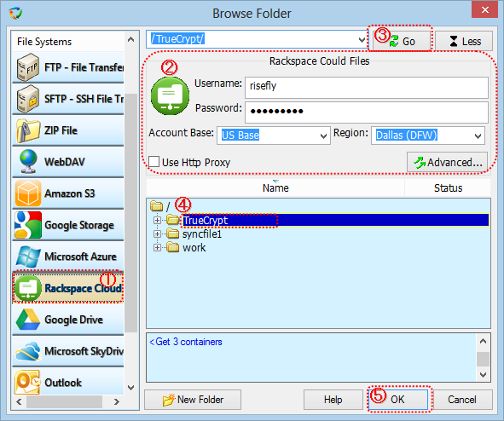Click the work folder icon
Viewport: 504px width, 421px height.
[x=173, y=247]
